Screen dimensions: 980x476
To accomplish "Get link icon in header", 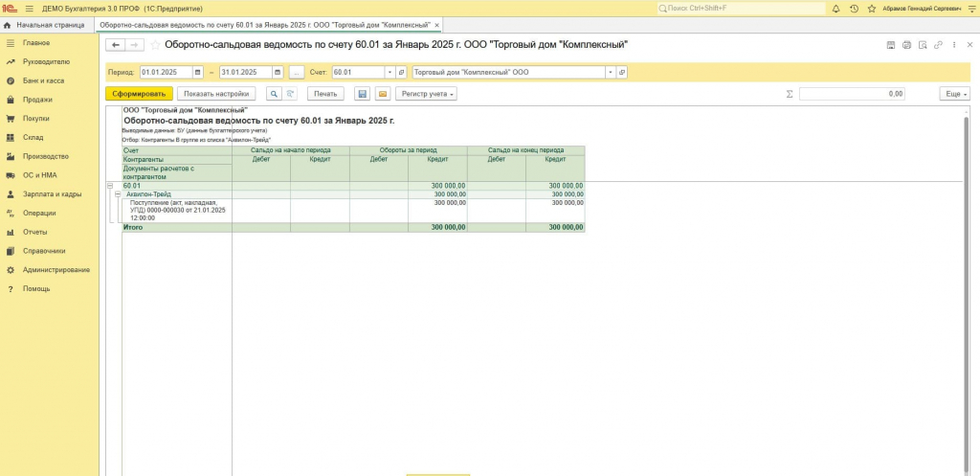I will (938, 45).
